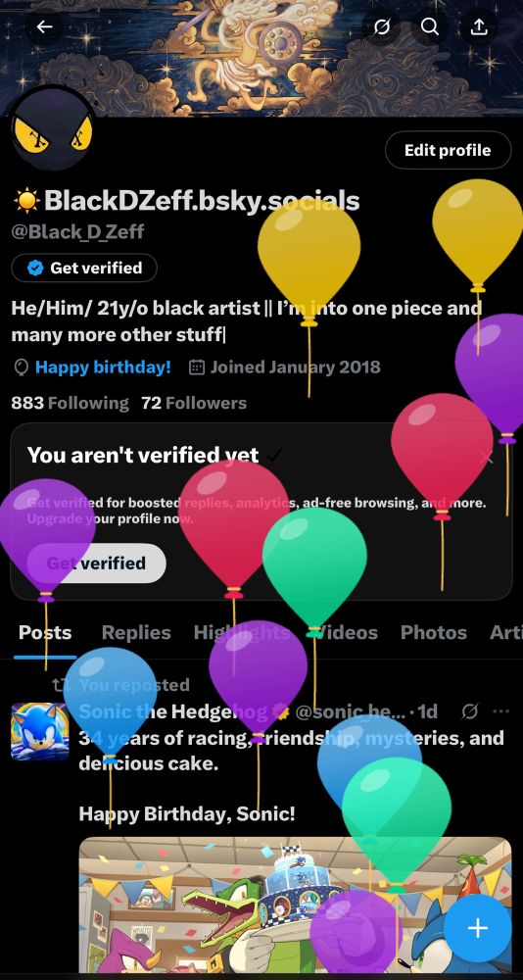523x980 pixels.
Task: Open the Videos tab
Action: click(x=344, y=632)
